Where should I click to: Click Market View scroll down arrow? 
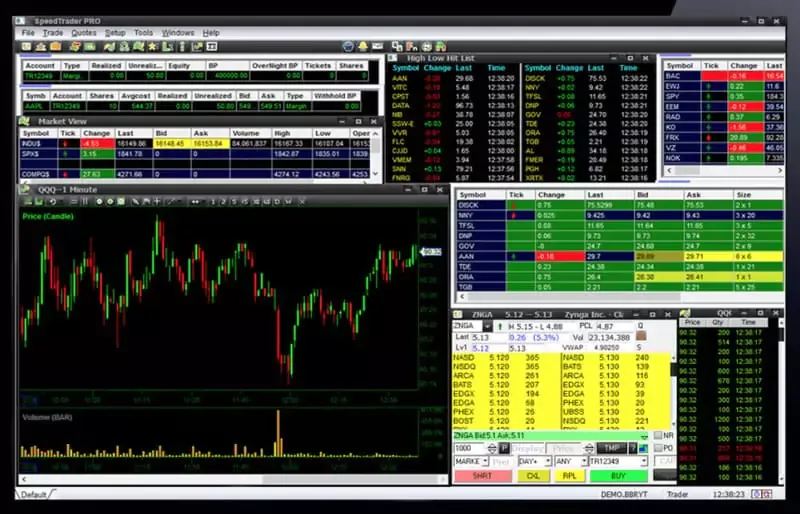point(376,174)
